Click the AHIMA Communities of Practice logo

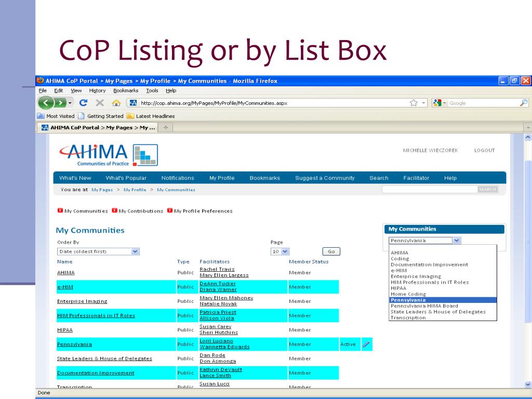[109, 155]
